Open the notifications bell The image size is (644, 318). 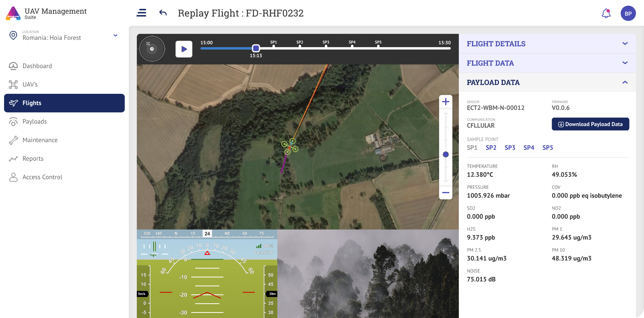[606, 13]
